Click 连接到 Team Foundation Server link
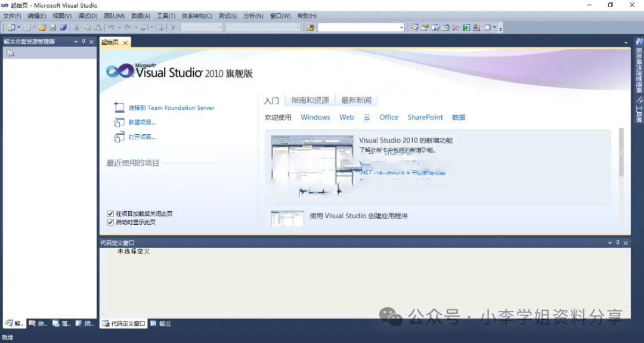Viewport: 644px width, 343px height. (x=171, y=107)
